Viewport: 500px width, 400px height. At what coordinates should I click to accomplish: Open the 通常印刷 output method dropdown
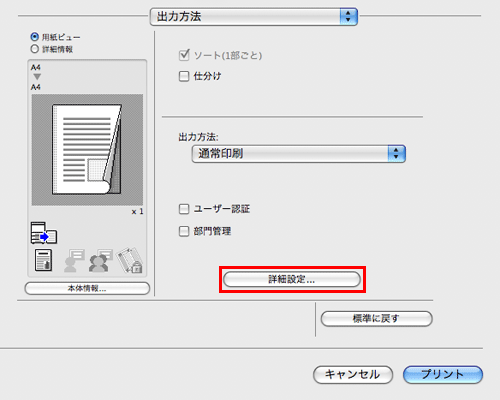click(299, 154)
